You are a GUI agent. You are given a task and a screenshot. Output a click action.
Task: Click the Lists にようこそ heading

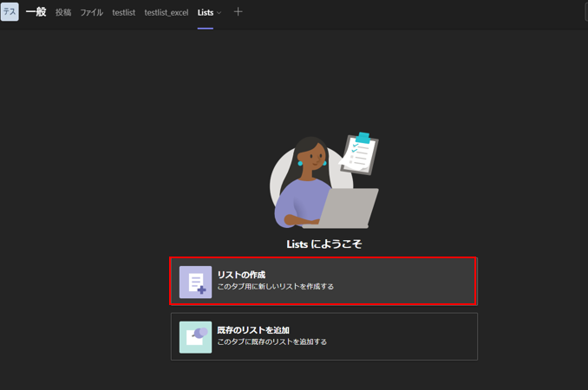324,244
